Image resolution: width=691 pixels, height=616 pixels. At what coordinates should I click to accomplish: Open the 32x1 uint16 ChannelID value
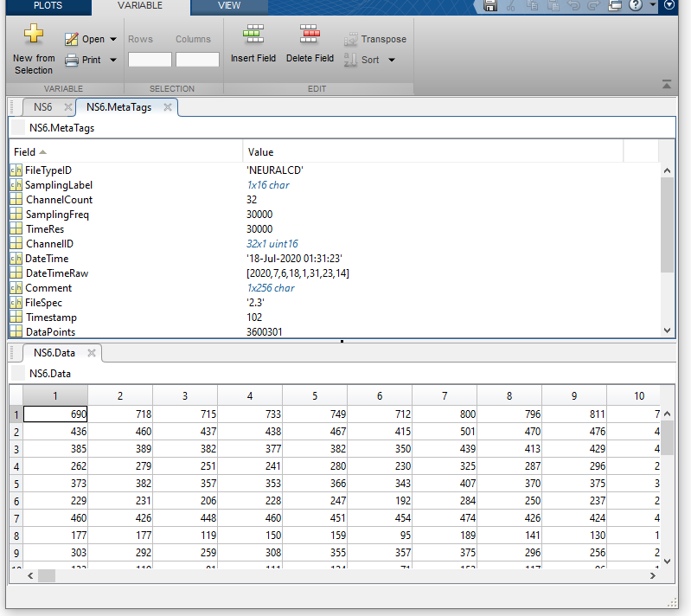coord(272,244)
